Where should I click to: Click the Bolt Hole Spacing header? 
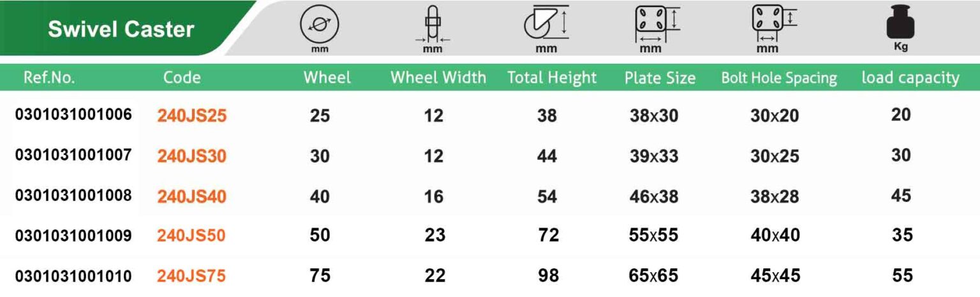pos(778,78)
